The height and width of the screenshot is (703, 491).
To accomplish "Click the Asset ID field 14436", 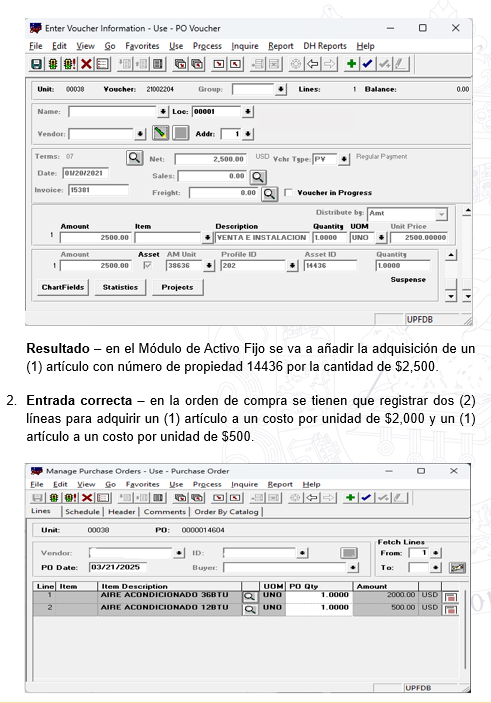I will tap(330, 265).
